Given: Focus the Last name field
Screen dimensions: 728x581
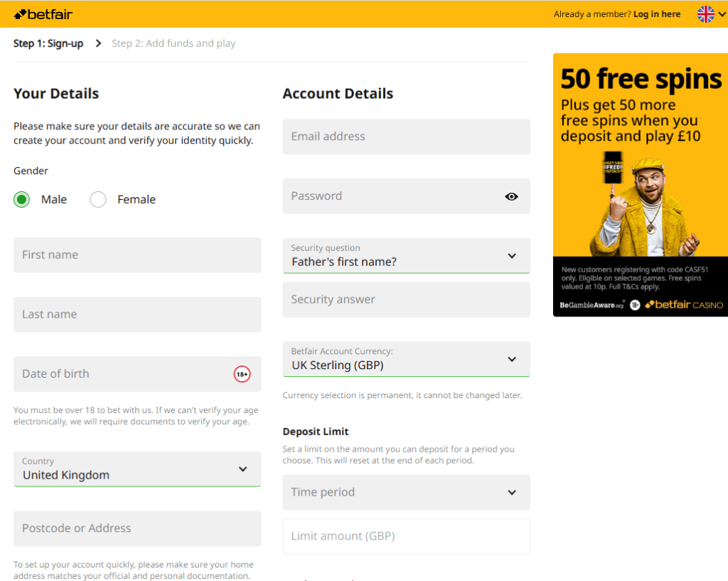Looking at the screenshot, I should 137,314.
